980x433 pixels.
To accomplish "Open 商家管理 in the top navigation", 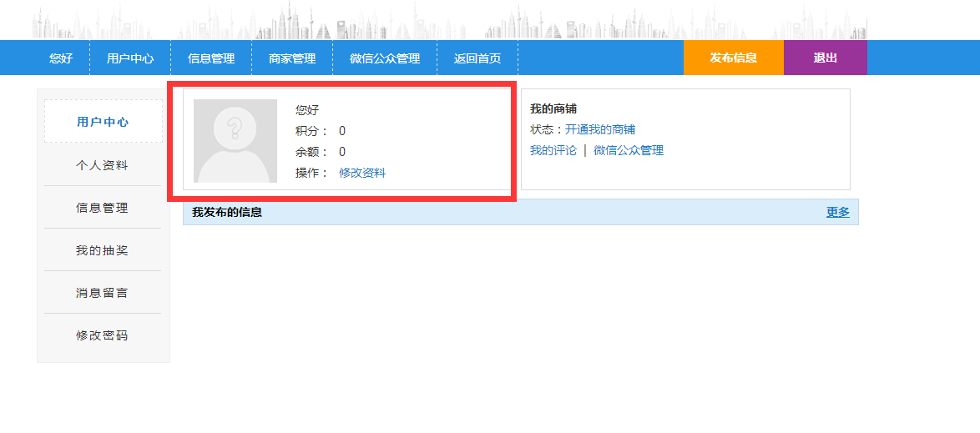I will (x=292, y=58).
